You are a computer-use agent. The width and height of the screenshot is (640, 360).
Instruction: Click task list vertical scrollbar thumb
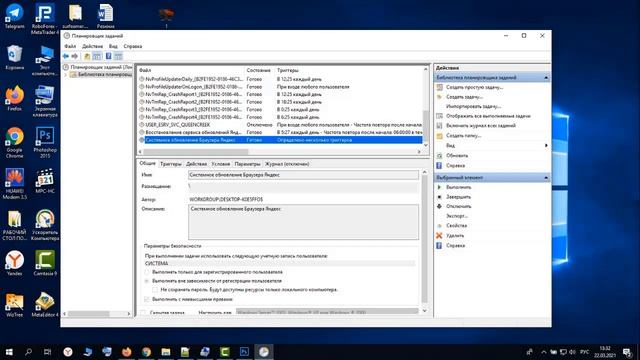(x=426, y=126)
